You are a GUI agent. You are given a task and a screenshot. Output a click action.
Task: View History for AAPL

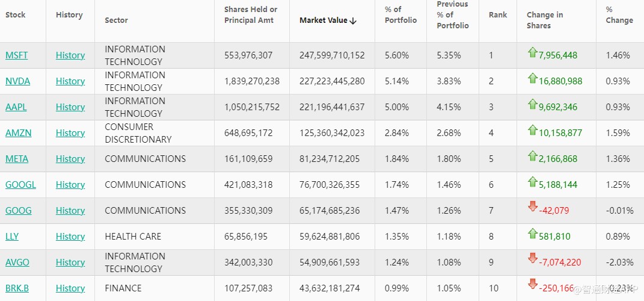pos(70,107)
